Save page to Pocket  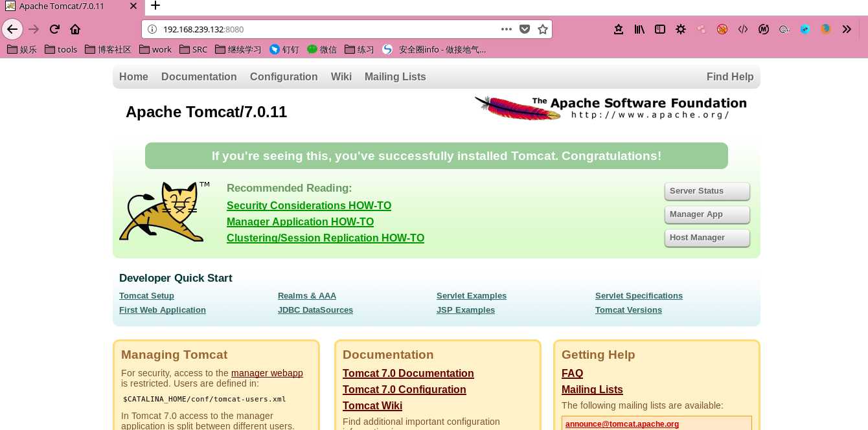(525, 29)
